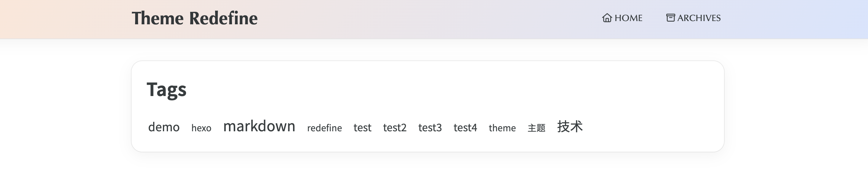This screenshot has width=868, height=179.
Task: Select the 技术 tag
Action: click(570, 127)
